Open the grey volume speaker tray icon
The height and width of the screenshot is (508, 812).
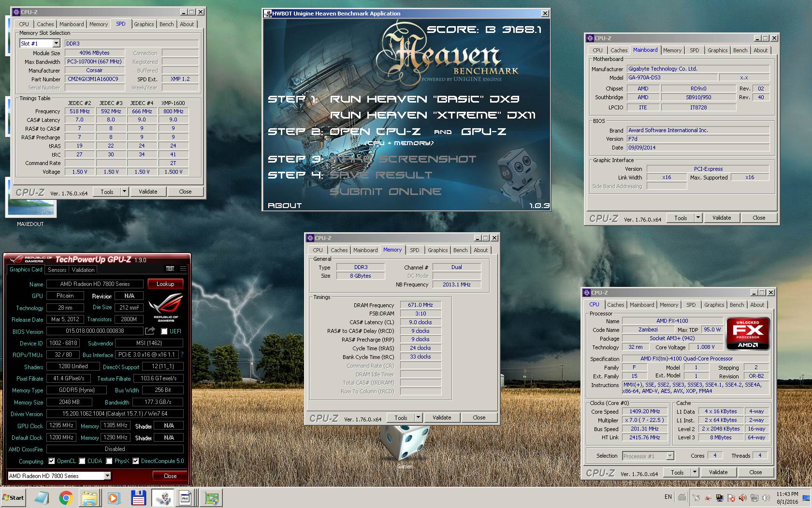pos(766,497)
